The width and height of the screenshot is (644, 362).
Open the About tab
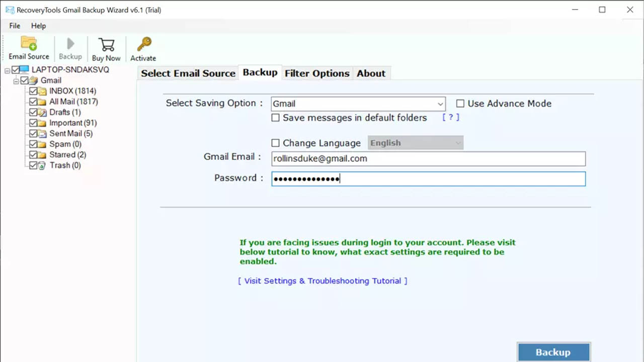pyautogui.click(x=371, y=73)
